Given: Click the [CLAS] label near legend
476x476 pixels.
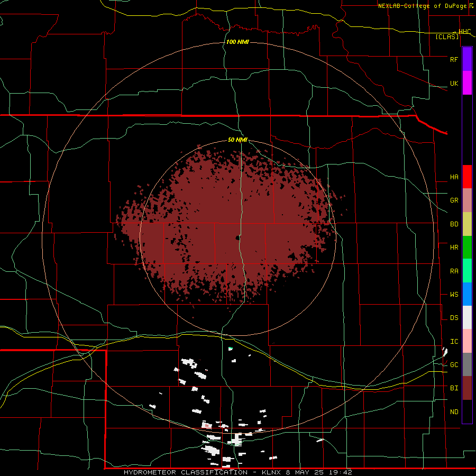Looking at the screenshot, I should (x=447, y=37).
